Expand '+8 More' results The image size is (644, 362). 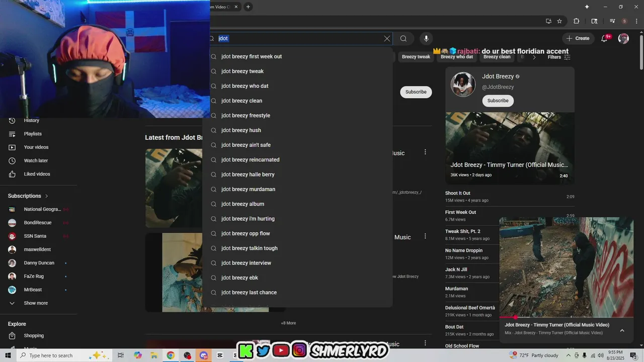pyautogui.click(x=288, y=323)
